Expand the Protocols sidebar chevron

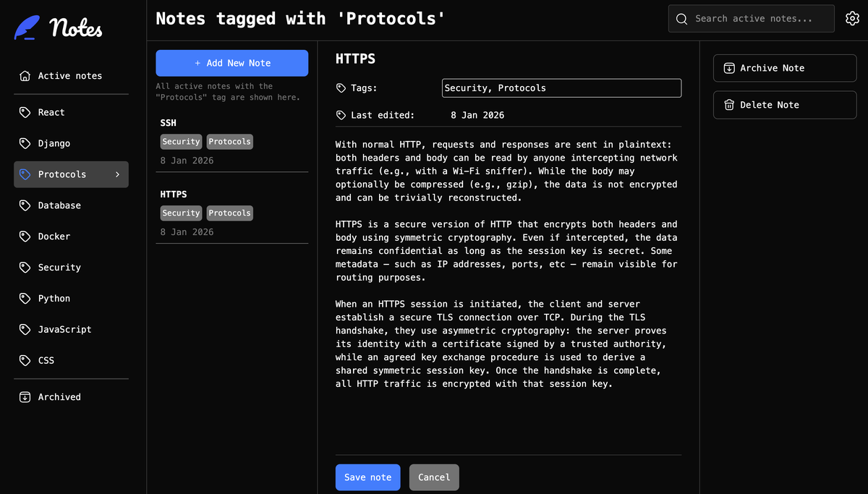tap(117, 174)
